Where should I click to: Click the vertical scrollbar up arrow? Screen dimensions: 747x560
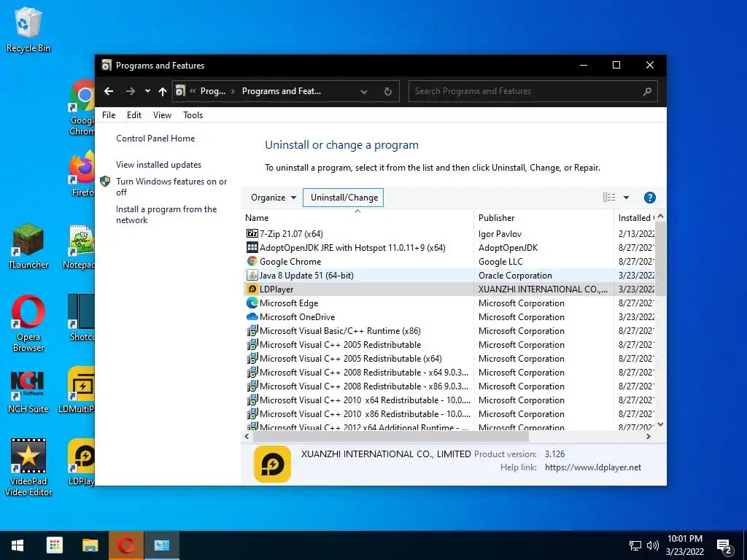[660, 216]
